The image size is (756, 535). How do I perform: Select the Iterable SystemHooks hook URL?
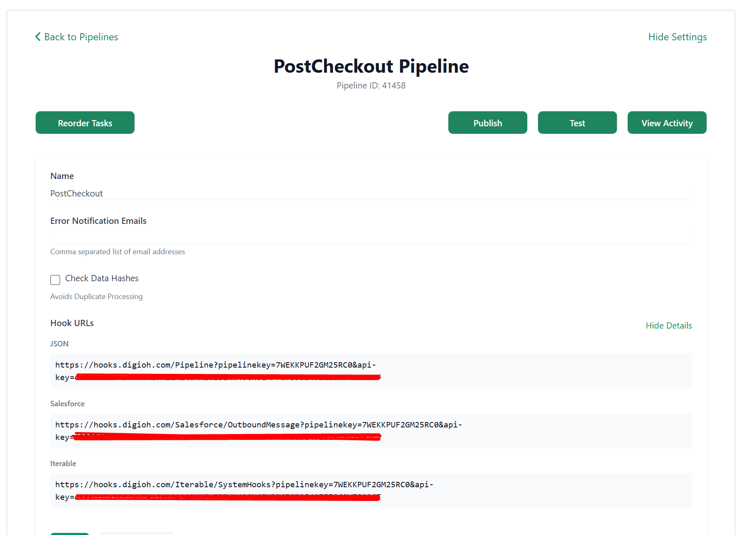[x=370, y=490]
